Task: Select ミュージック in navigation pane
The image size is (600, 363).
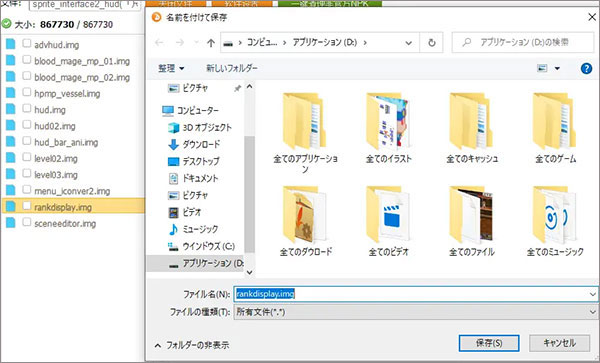Action: [x=193, y=229]
